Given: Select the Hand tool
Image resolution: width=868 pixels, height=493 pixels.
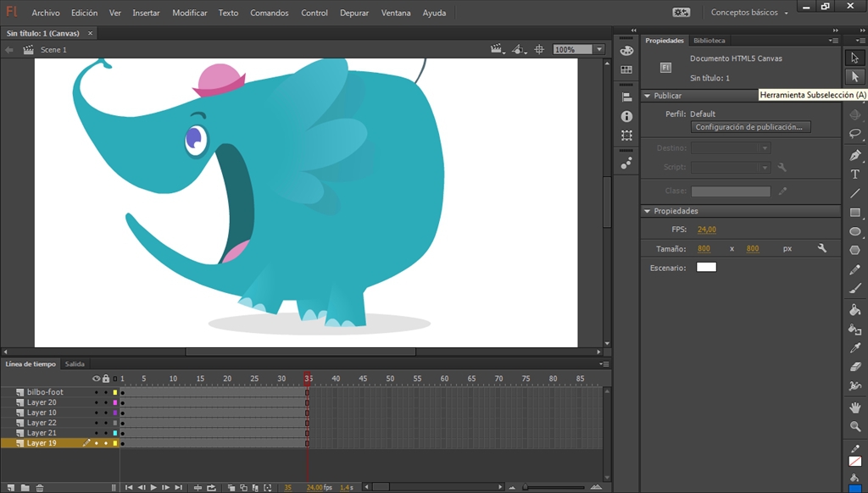Looking at the screenshot, I should [x=854, y=407].
